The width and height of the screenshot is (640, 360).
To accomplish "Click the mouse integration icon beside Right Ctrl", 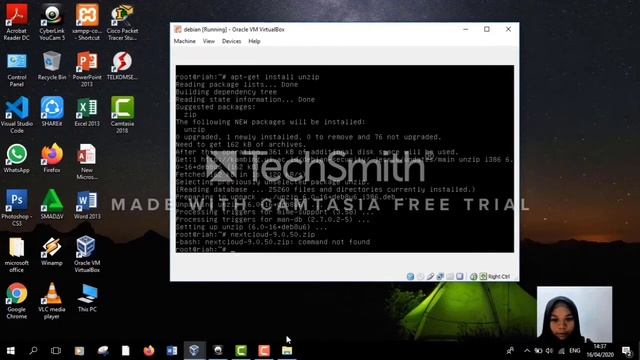I will [483, 276].
